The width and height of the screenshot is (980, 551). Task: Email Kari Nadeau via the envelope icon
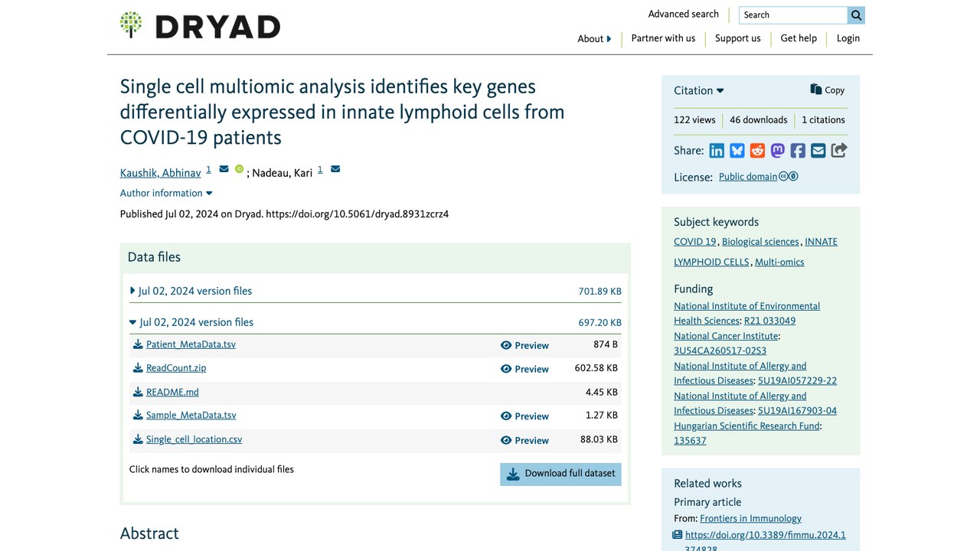(335, 169)
